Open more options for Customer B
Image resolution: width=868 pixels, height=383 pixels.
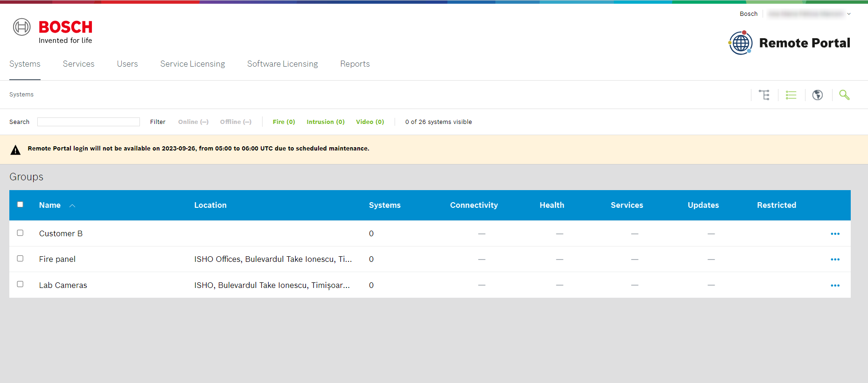[x=835, y=234]
